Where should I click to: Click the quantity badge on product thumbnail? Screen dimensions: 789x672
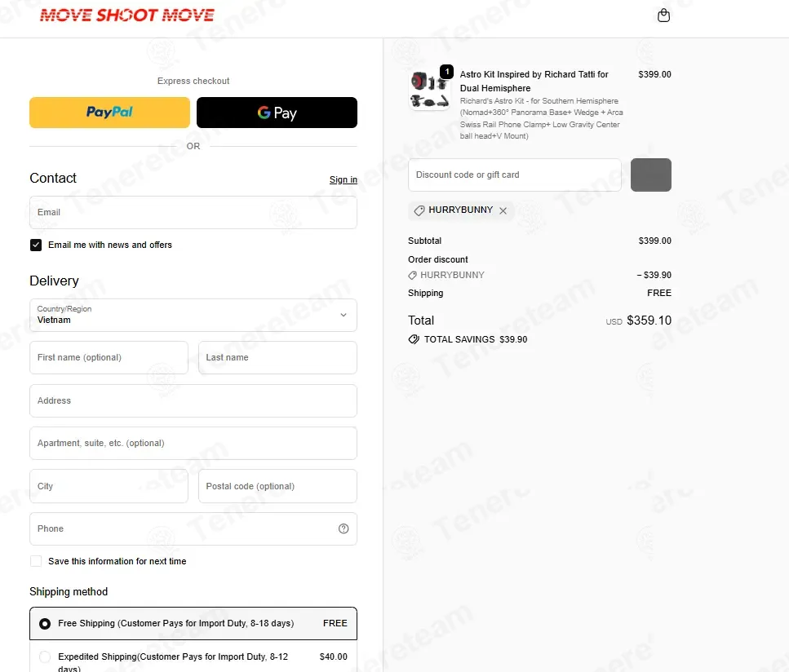447,72
